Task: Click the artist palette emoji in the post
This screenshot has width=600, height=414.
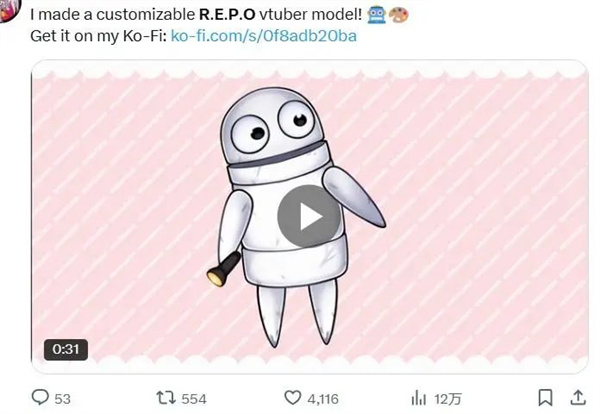Action: point(398,15)
